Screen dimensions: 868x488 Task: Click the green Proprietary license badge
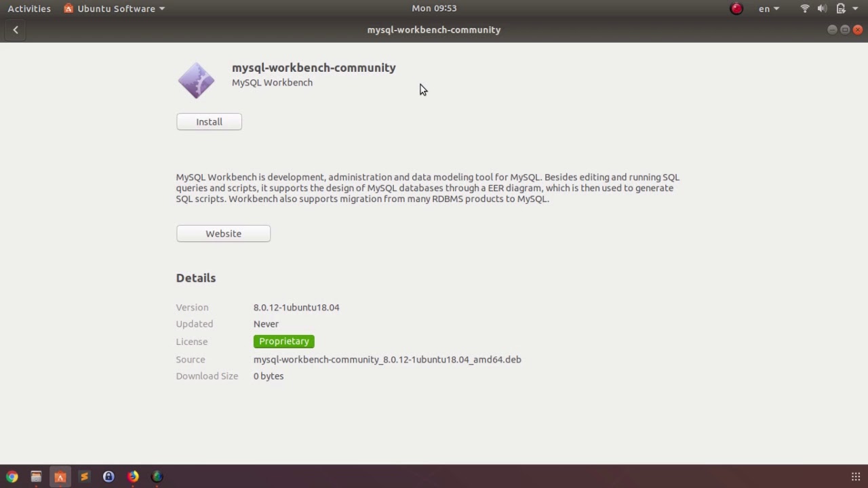pyautogui.click(x=284, y=342)
